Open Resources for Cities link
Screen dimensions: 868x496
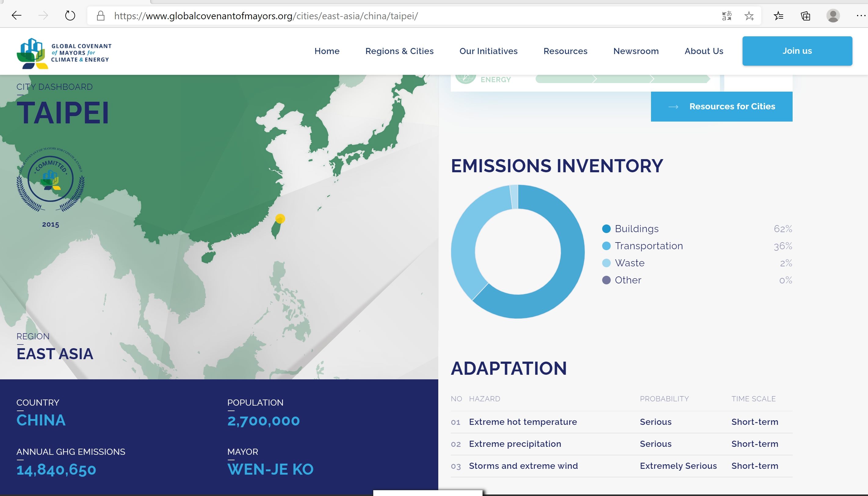click(721, 106)
